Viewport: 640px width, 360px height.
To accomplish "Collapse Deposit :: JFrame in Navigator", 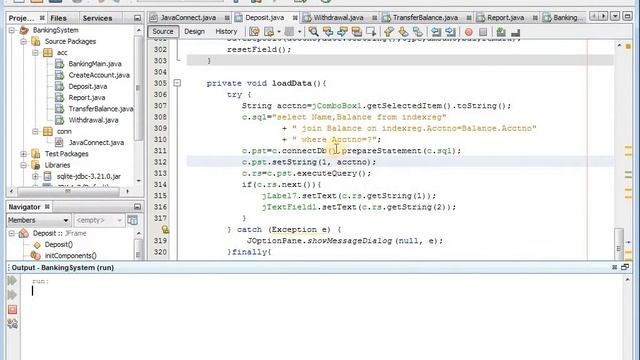I will click(12, 233).
